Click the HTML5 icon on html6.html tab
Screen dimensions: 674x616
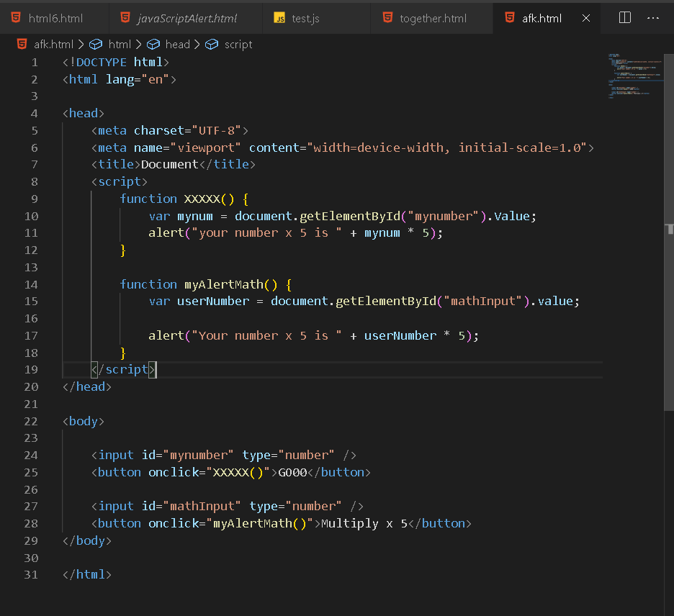pos(16,17)
